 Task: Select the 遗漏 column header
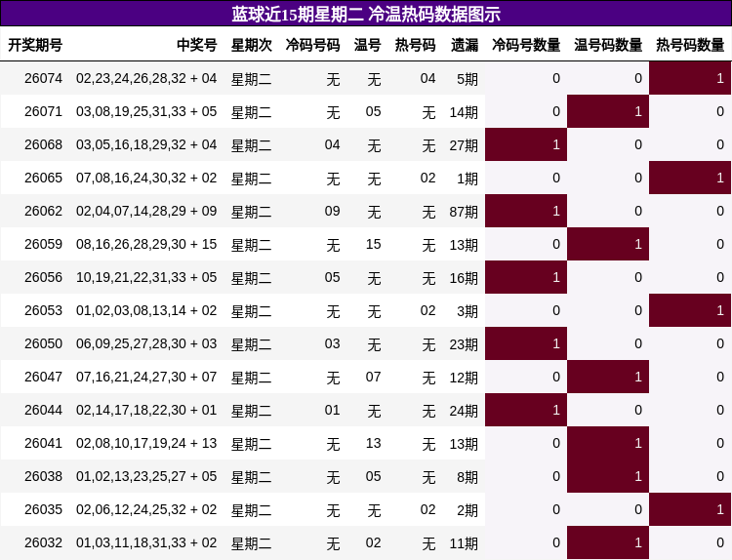pos(465,45)
